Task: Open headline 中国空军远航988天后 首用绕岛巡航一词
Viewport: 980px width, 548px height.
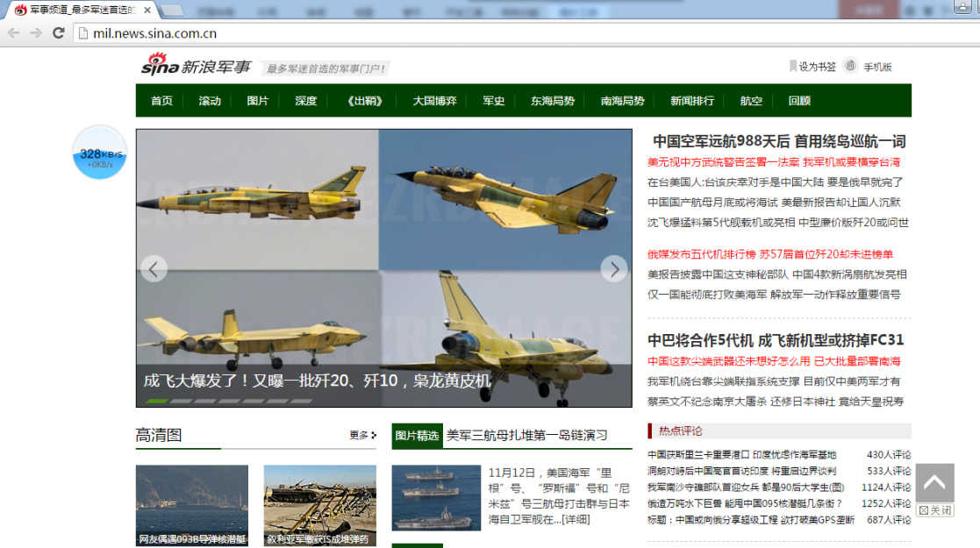Action: coord(779,141)
